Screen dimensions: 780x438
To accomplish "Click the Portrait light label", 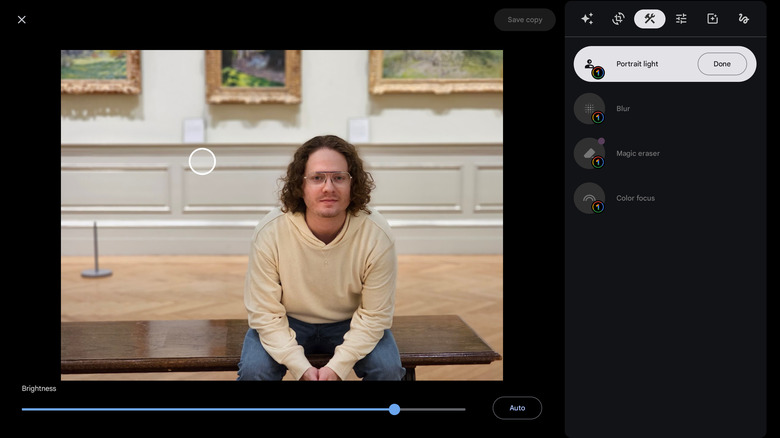I will pos(637,64).
